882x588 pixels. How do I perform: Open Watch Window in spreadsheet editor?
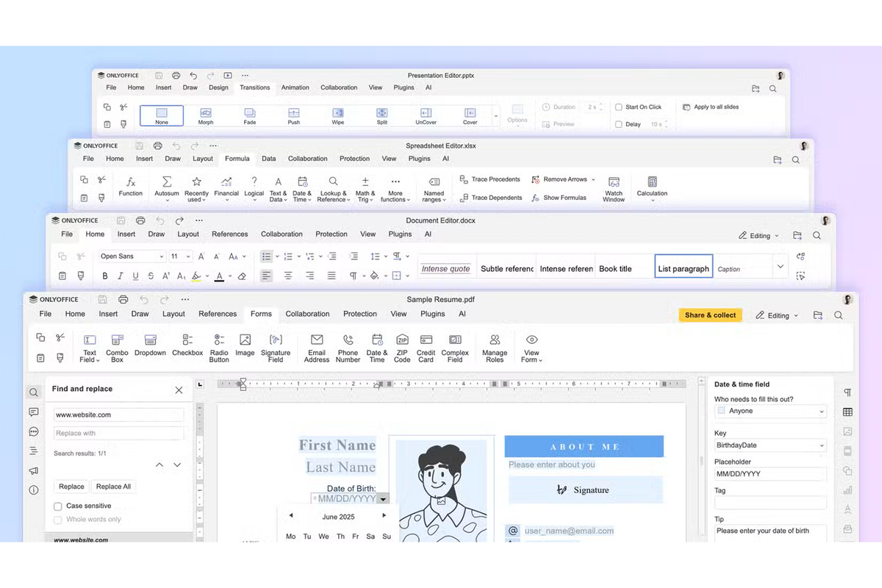point(614,188)
